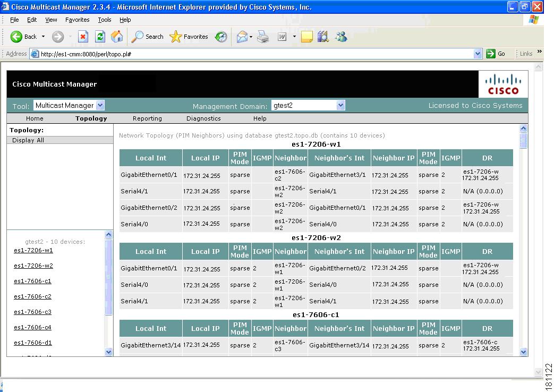Viewport: 554px width, 392px height.
Task: Click the Stop loading icon
Action: click(83, 37)
